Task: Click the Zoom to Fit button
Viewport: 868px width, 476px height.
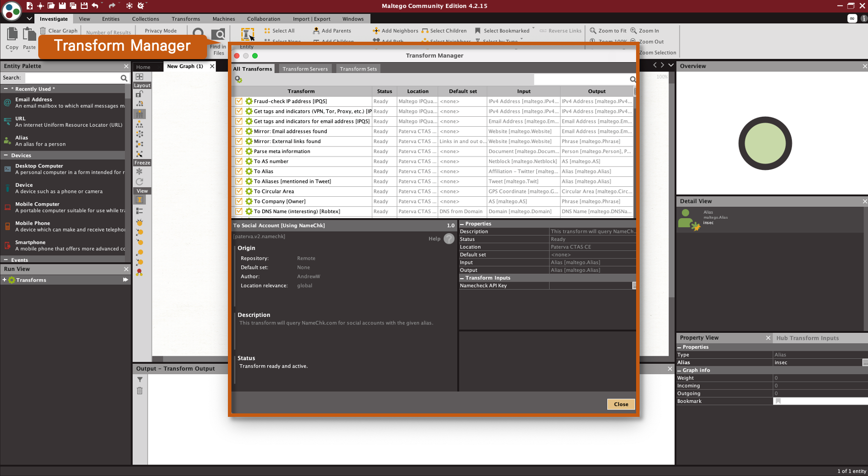Action: (608, 31)
